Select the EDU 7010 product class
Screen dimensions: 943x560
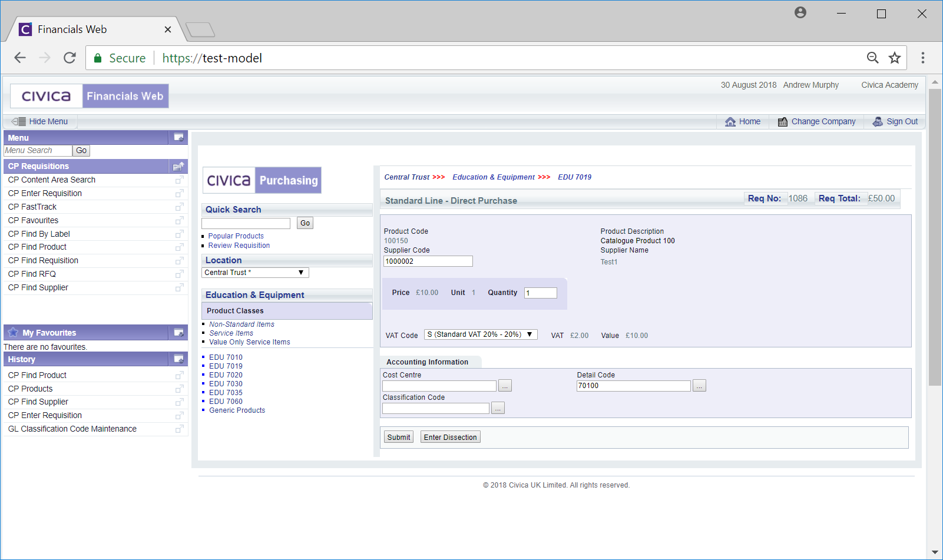[x=226, y=357]
